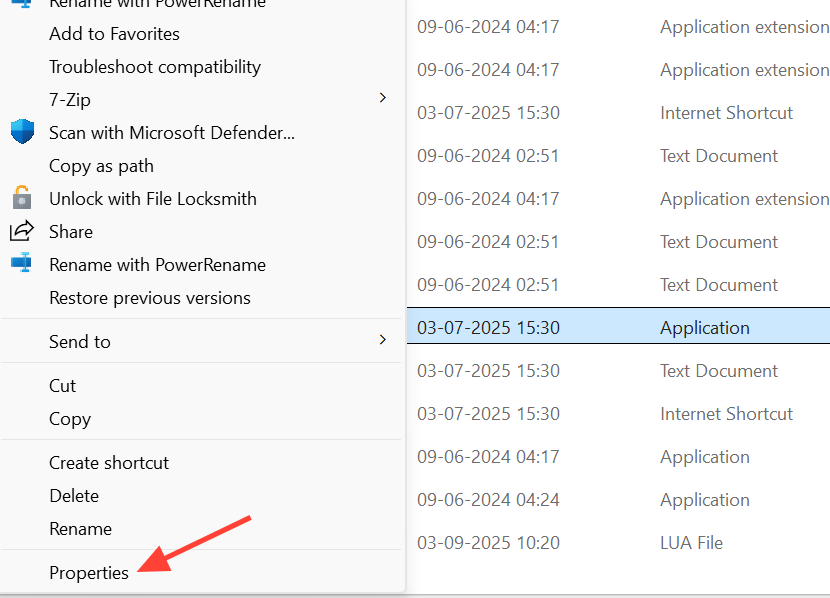Select the highlighted Application row dated 03-07-2025
The width and height of the screenshot is (830, 598).
[618, 326]
